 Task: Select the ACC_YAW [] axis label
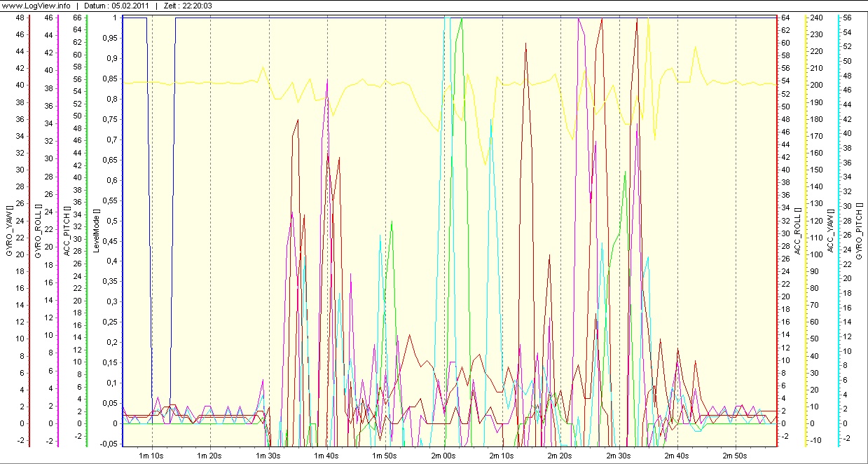click(831, 232)
